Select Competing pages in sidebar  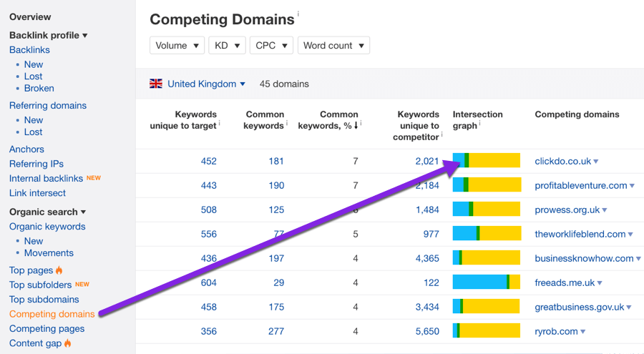coord(47,328)
